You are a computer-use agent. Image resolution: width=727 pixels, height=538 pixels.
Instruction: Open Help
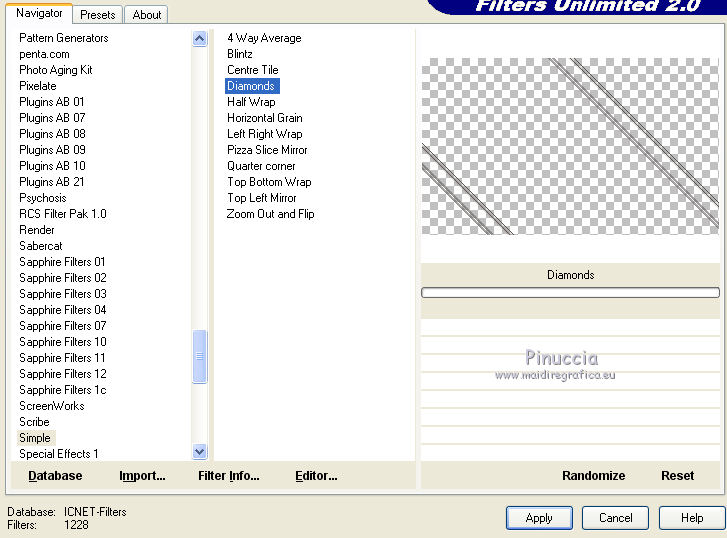[692, 518]
